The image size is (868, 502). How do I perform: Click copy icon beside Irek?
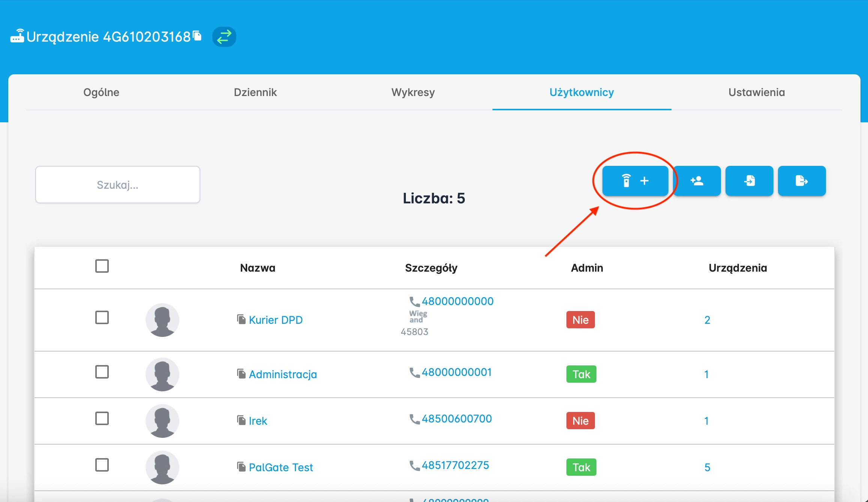pos(241,420)
